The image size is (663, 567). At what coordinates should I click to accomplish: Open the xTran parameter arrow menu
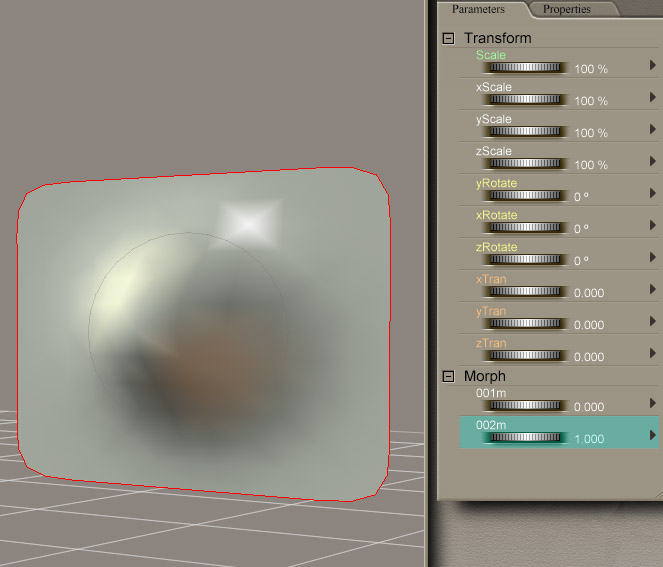[x=652, y=289]
